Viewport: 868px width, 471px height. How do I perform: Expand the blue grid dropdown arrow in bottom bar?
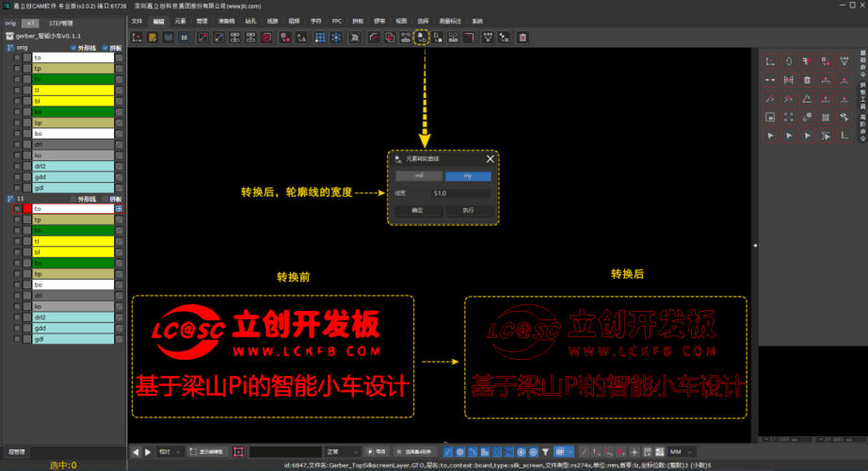tap(571, 451)
